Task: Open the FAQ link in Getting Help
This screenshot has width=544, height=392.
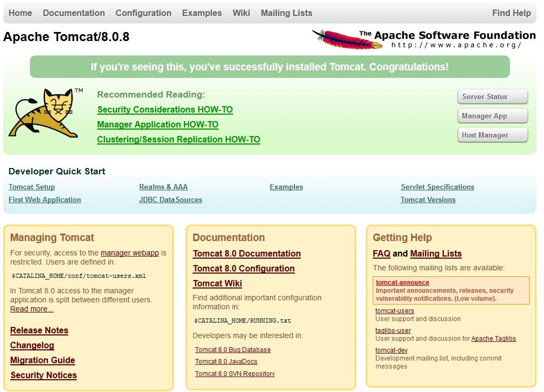Action: 382,253
